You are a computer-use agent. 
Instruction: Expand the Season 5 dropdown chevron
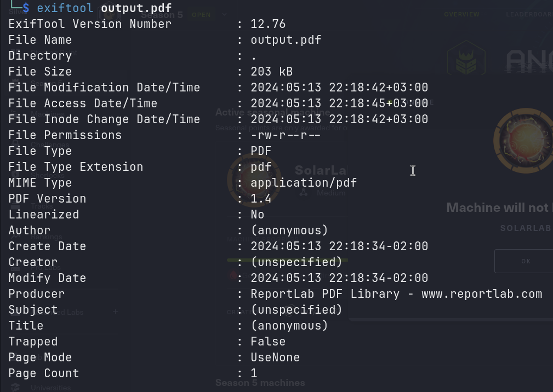pyautogui.click(x=224, y=15)
